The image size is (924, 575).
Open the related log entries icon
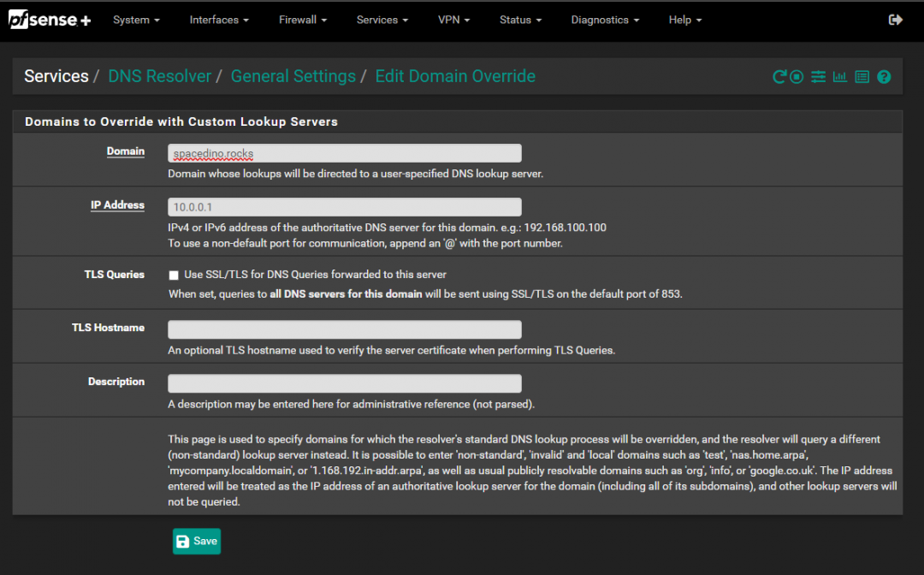[x=862, y=77]
